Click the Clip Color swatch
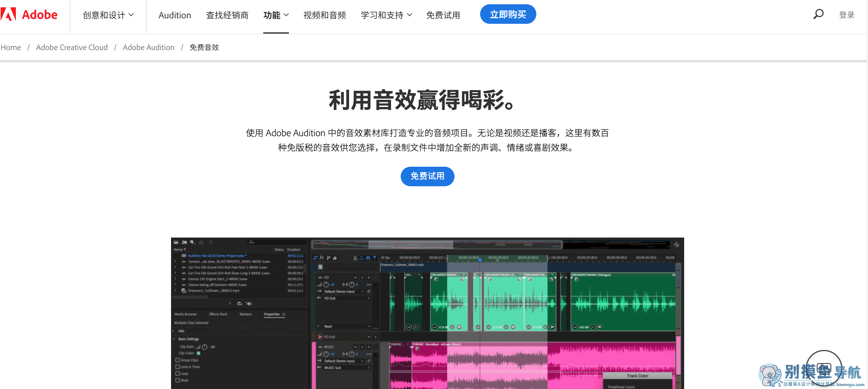Viewport: 868px width, 389px height. pos(198,353)
